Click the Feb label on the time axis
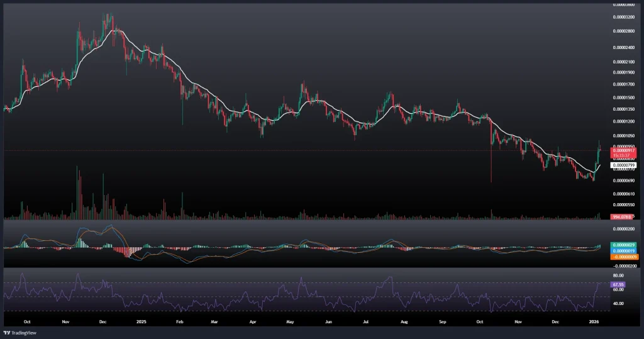Screen dimensions: 644x339 click(179, 320)
